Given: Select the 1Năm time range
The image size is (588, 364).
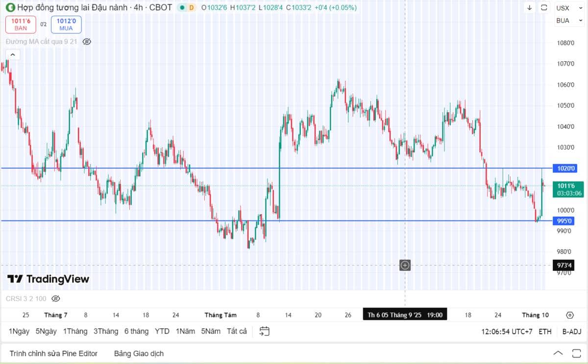Looking at the screenshot, I should pyautogui.click(x=185, y=331).
